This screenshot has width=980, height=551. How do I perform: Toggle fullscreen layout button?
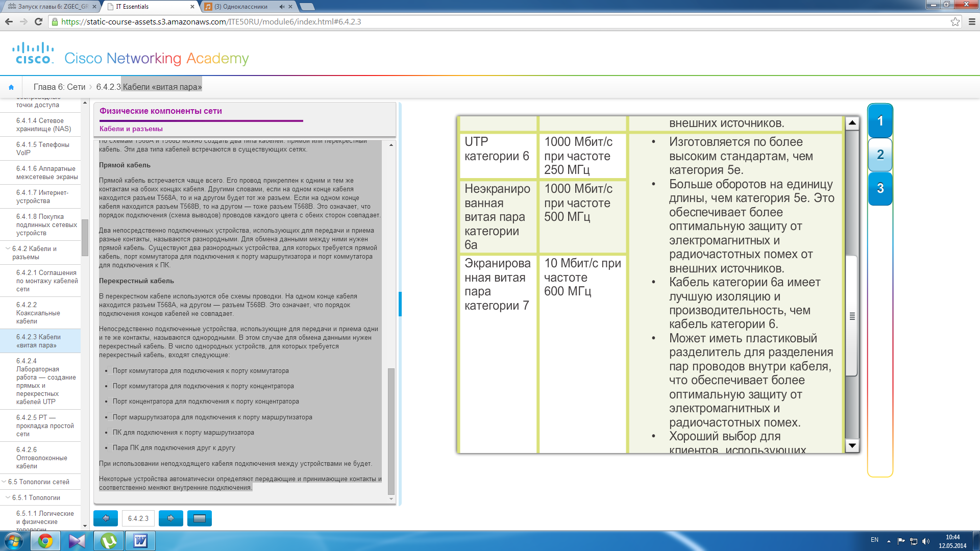[x=200, y=518]
